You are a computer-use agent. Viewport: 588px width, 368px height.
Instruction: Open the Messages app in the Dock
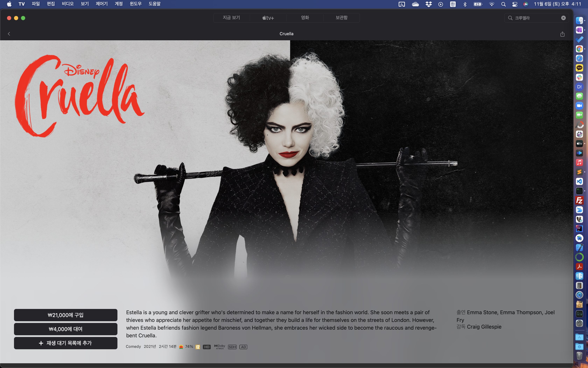tap(579, 96)
